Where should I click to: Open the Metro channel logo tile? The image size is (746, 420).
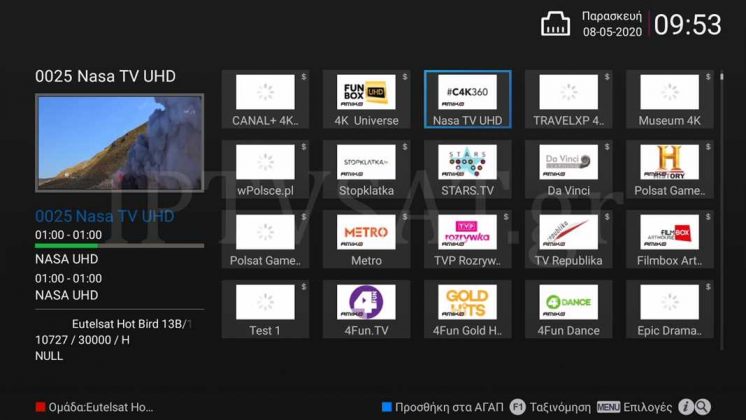pyautogui.click(x=366, y=232)
